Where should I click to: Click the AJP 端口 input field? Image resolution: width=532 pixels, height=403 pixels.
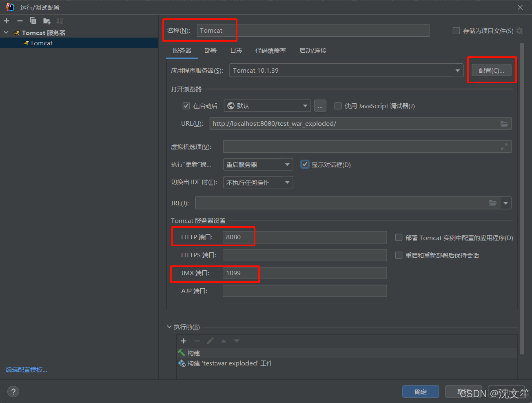click(x=305, y=291)
